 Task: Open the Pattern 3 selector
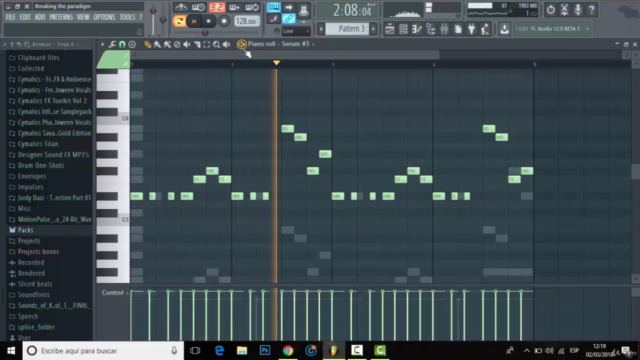click(347, 29)
